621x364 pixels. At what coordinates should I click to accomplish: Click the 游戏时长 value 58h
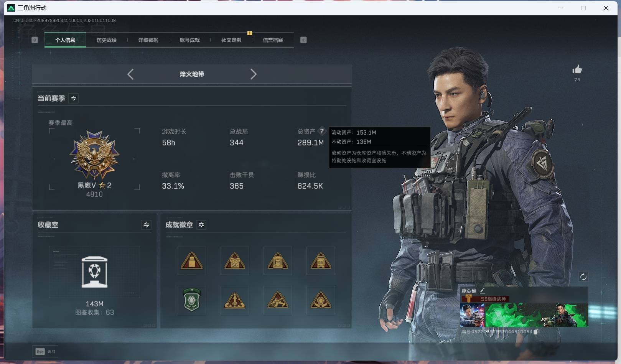168,143
